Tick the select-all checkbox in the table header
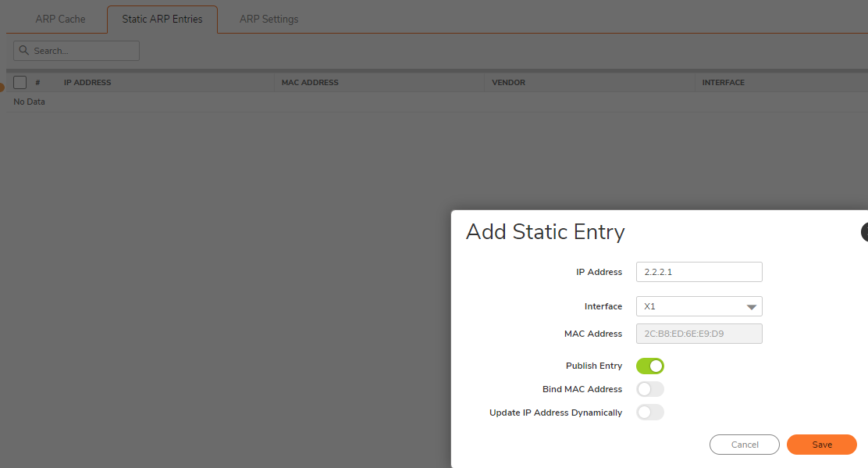 pos(20,83)
